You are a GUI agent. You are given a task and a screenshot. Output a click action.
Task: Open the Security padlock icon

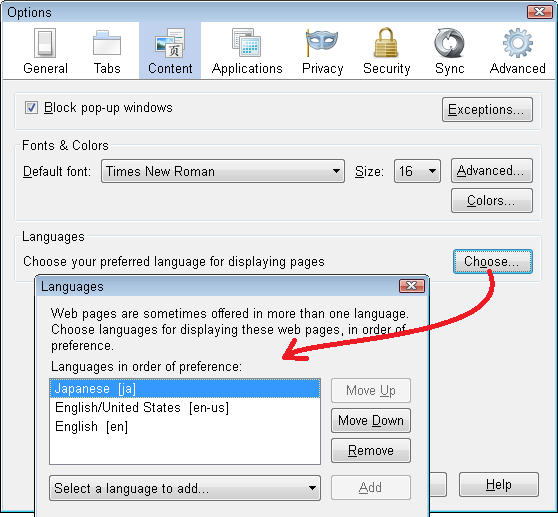click(386, 43)
